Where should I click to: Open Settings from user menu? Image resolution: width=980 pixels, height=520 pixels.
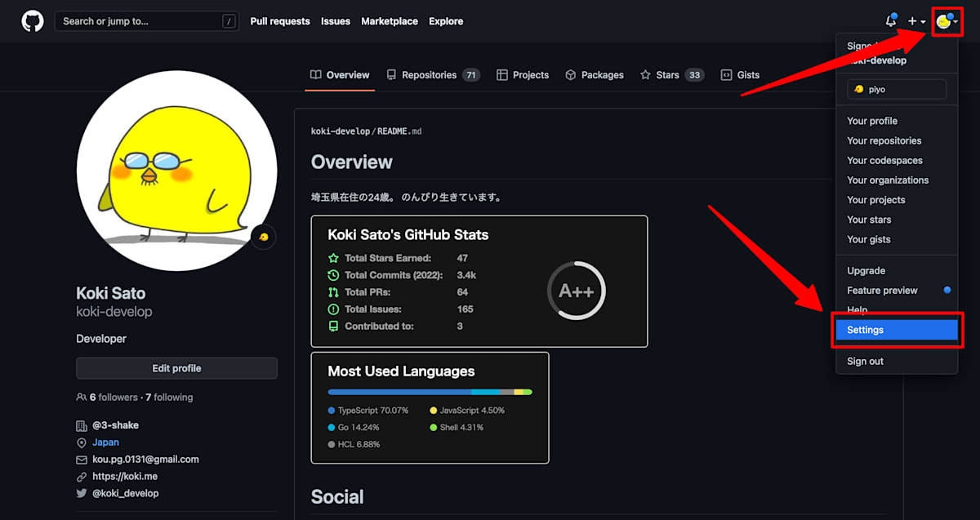click(x=897, y=330)
